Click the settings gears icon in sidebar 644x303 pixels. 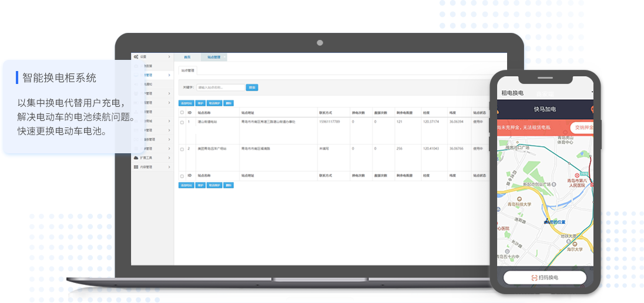(136, 57)
